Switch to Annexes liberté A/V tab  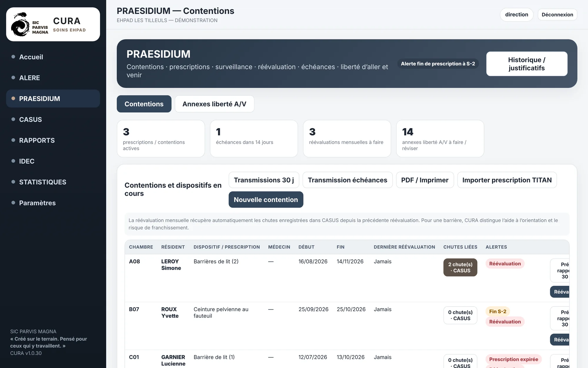214,104
